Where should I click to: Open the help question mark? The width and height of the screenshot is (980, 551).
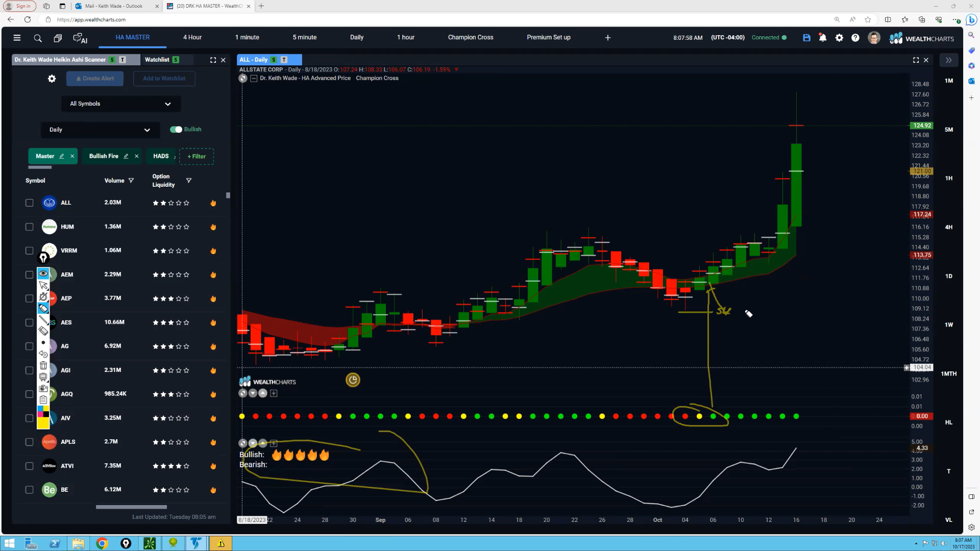[855, 38]
